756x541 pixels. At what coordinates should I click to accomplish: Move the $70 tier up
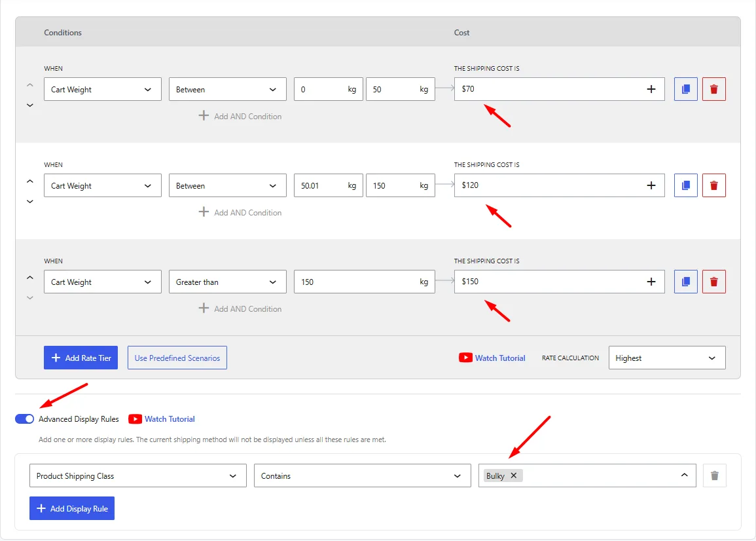coord(30,85)
